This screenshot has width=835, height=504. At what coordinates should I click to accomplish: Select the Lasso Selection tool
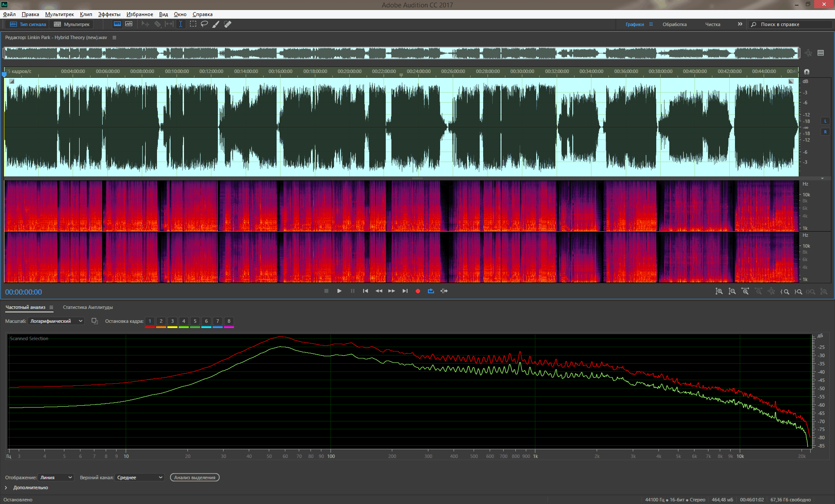point(204,24)
